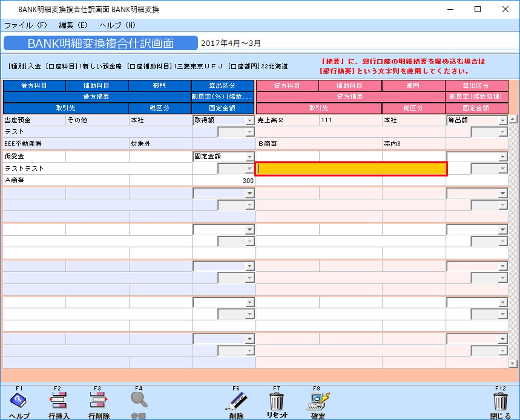The width and height of the screenshot is (520, 420).
Task: Open the 取得額 calculation dropdown
Action: [x=250, y=120]
